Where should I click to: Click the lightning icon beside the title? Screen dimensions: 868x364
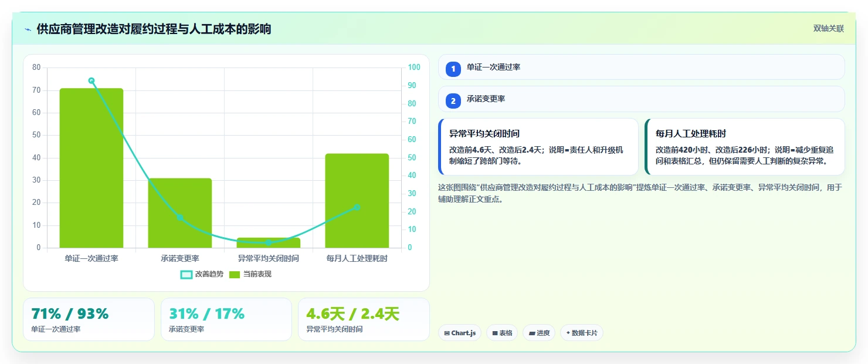(28, 29)
